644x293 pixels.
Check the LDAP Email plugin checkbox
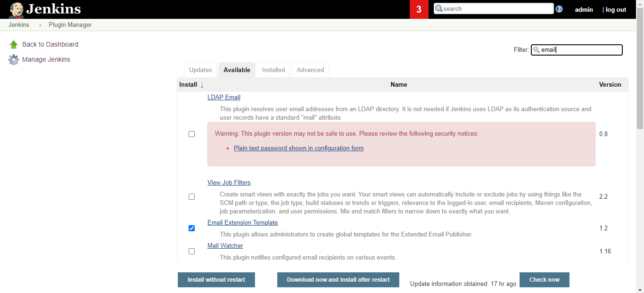click(191, 134)
